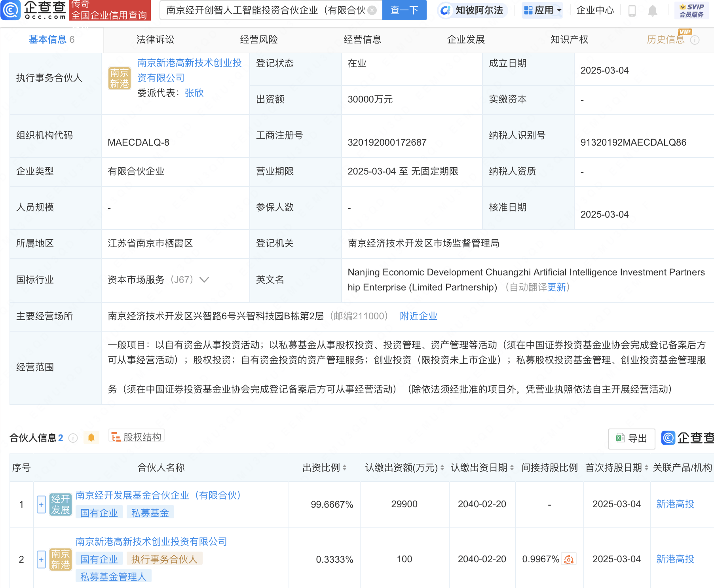This screenshot has width=714, height=588.
Task: Click the 知彼阿尔法 assistant icon
Action: 445,10
